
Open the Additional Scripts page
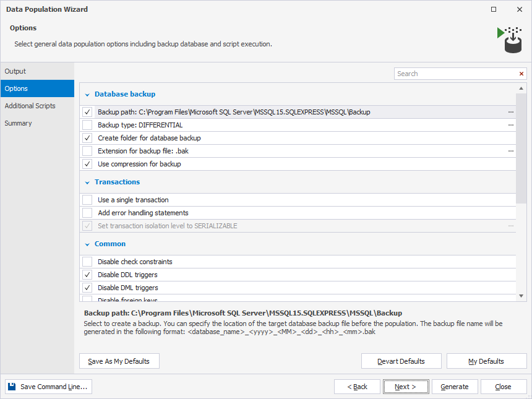pos(37,106)
